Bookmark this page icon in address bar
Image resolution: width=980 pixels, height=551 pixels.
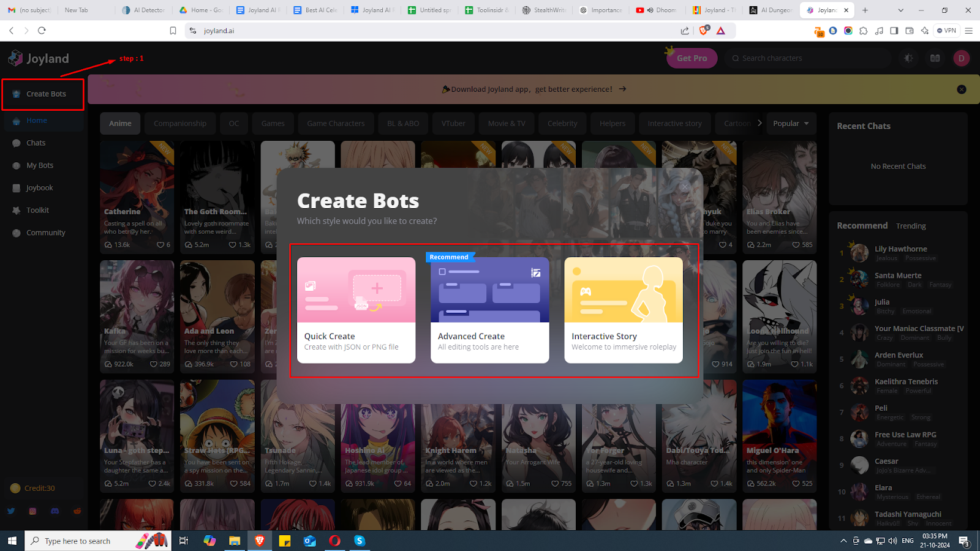point(173,31)
